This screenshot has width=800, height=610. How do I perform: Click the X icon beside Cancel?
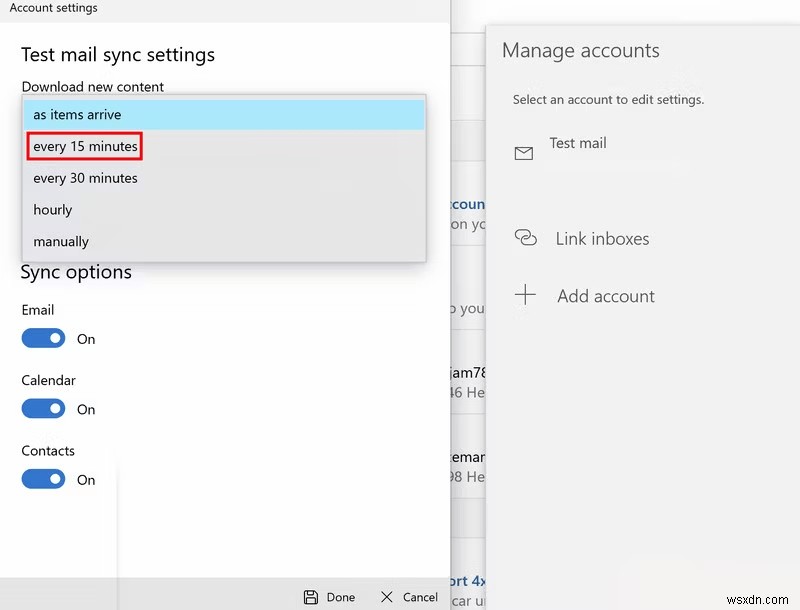click(x=385, y=596)
